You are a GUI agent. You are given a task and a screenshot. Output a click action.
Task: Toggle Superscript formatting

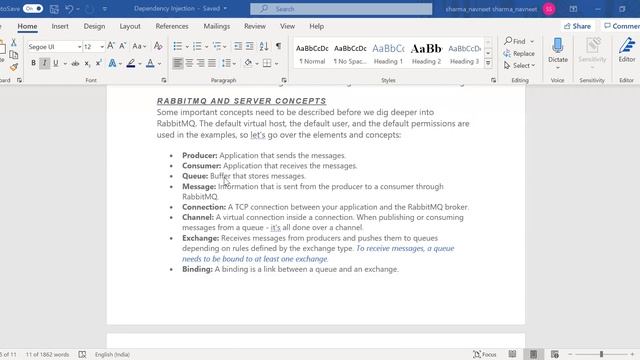[98, 63]
